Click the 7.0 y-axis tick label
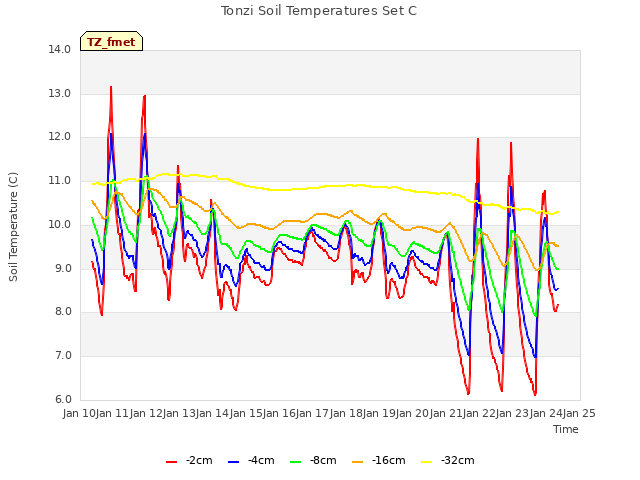Screen dimensions: 640x480 click(62, 356)
